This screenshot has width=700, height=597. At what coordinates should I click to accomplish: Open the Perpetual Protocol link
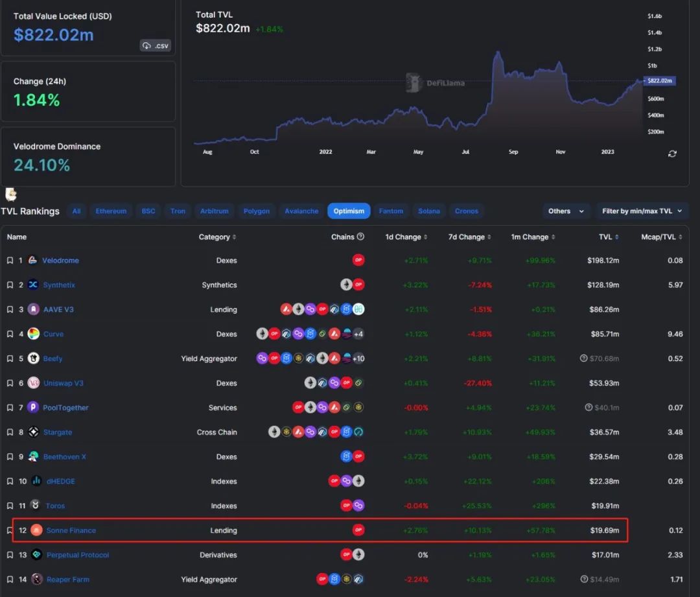(x=78, y=555)
